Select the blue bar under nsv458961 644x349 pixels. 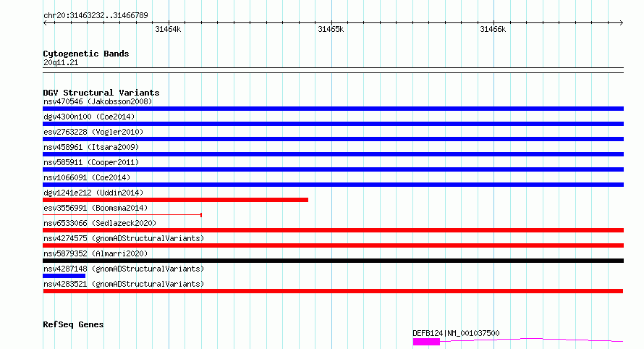(x=333, y=154)
